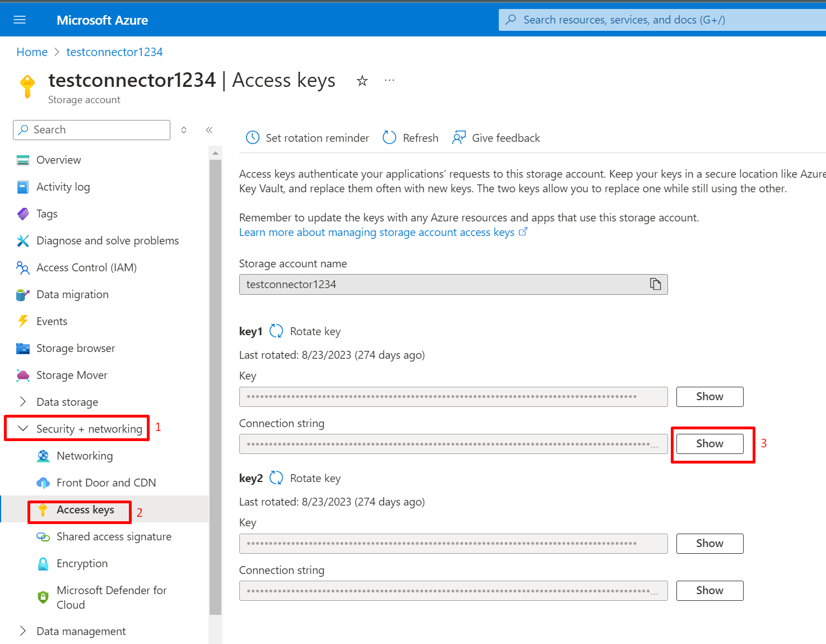Click the top Azure search box
This screenshot has height=644, width=826.
661,20
